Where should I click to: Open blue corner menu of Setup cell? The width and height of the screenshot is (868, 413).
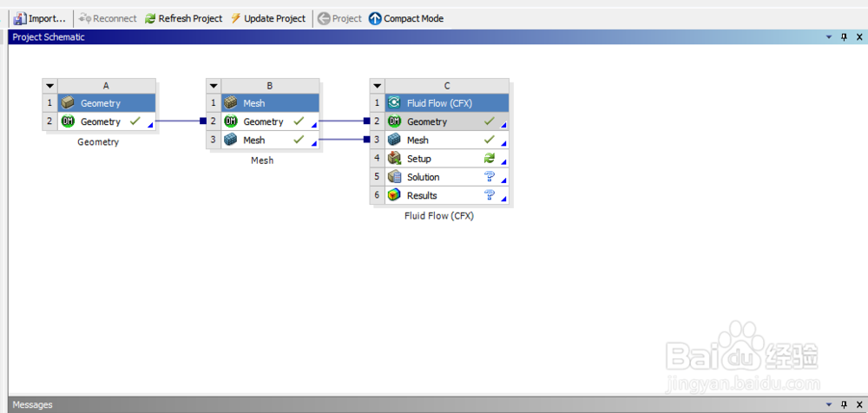503,162
